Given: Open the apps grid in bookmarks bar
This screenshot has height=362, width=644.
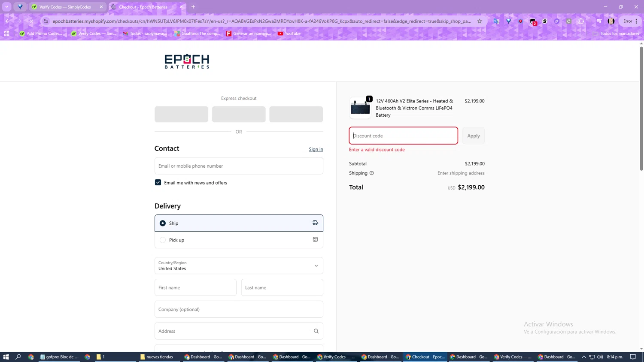Looking at the screenshot, I should [x=7, y=33].
